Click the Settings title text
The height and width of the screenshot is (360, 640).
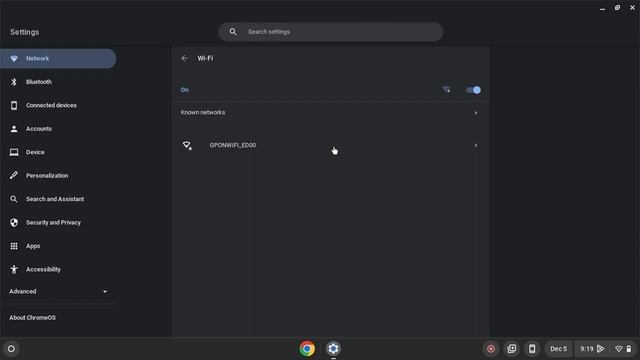[x=24, y=32]
